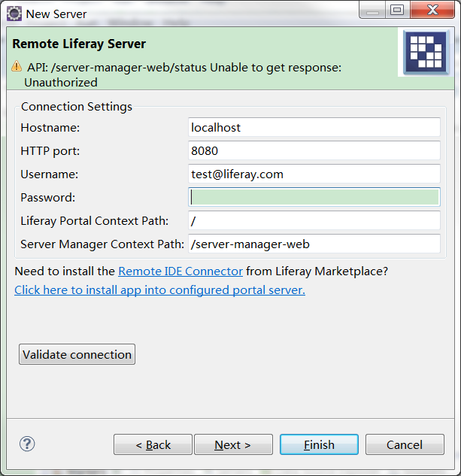Click the Liferay logo banner image
This screenshot has width=461, height=476.
click(426, 53)
